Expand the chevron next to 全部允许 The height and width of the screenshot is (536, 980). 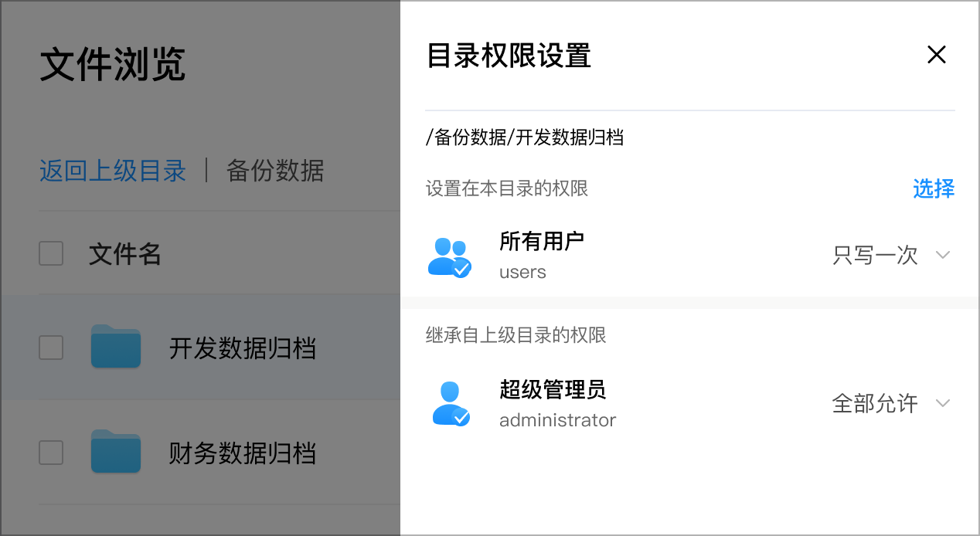942,403
